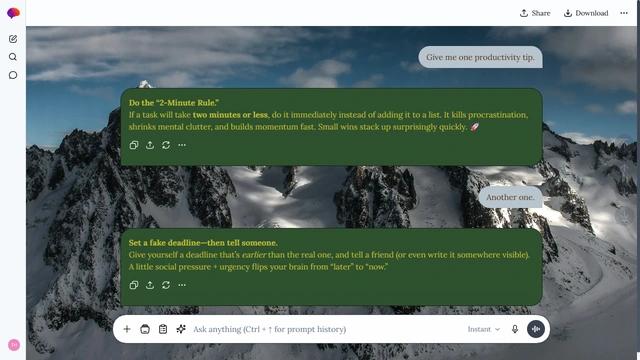Click the Share button
This screenshot has width=640, height=360.
coord(535,13)
